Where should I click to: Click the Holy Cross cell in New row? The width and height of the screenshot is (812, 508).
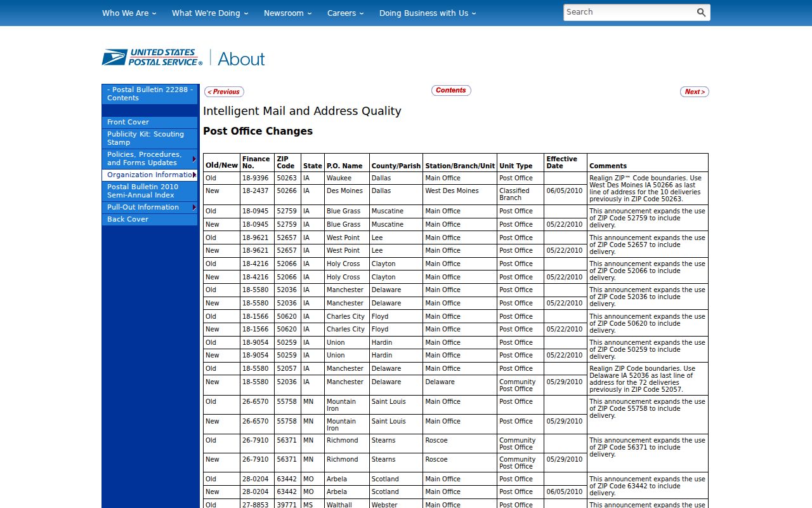tap(346, 277)
